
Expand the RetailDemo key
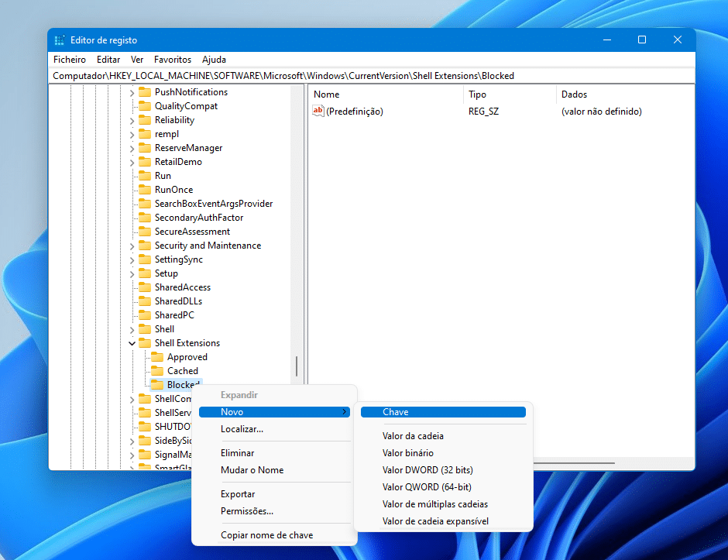click(132, 163)
